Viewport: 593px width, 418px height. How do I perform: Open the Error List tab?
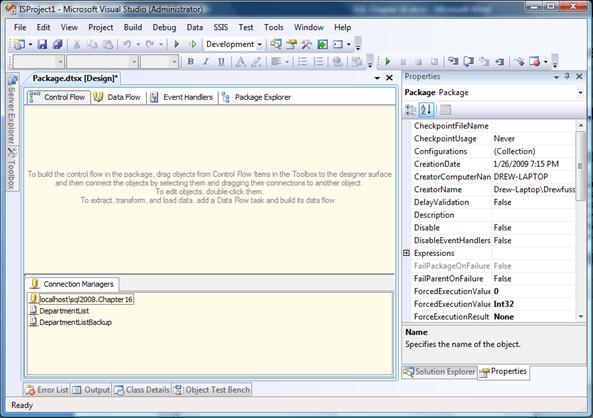pyautogui.click(x=47, y=390)
